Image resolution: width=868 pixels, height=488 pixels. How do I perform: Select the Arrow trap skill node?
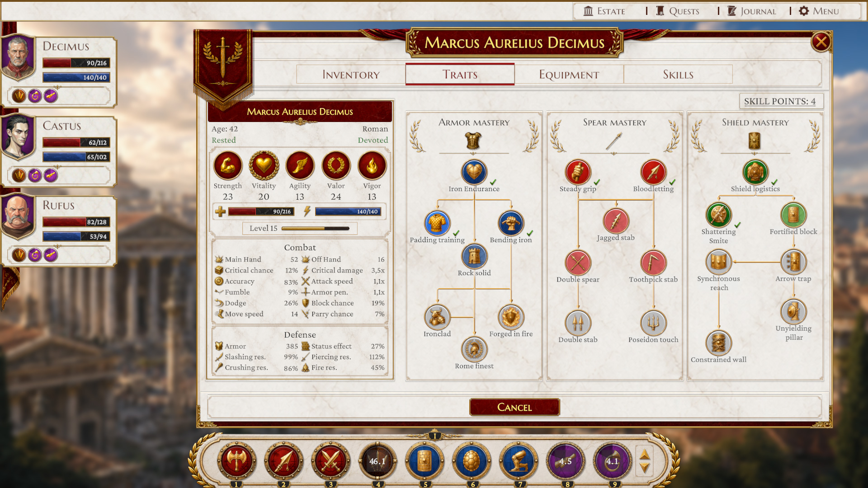[793, 262]
